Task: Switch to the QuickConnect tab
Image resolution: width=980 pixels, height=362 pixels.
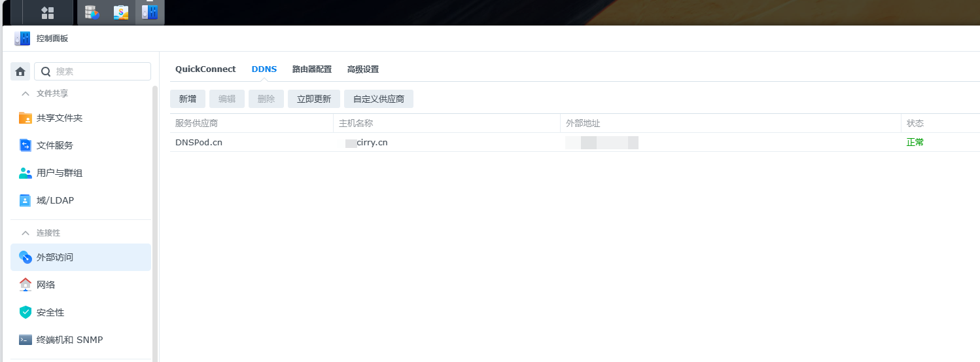Action: tap(205, 69)
